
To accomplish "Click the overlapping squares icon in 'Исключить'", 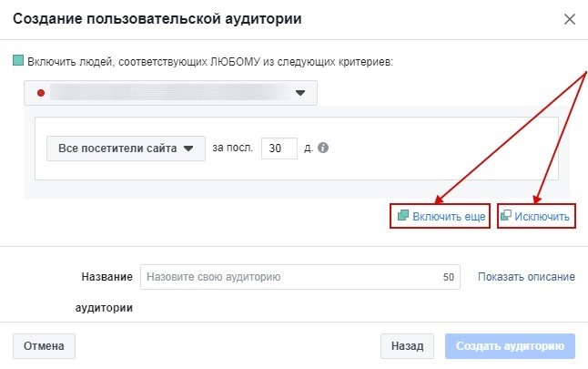I will [x=506, y=215].
